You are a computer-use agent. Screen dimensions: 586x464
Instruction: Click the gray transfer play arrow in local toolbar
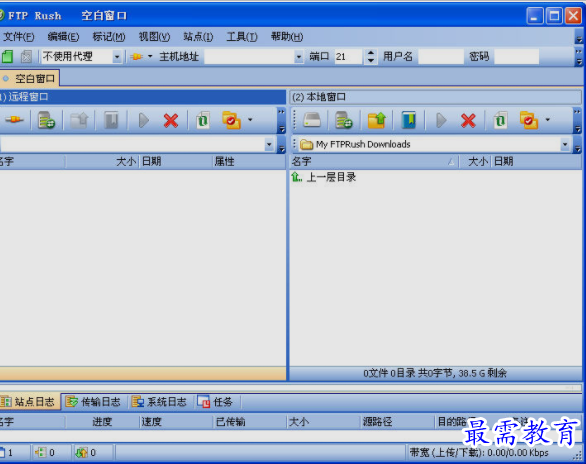(x=441, y=120)
